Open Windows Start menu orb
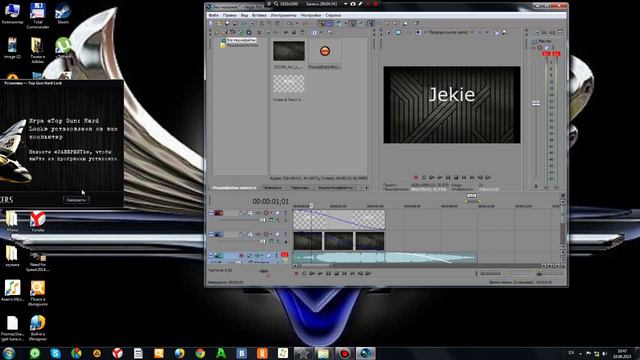This screenshot has height=360, width=640. pyautogui.click(x=9, y=353)
